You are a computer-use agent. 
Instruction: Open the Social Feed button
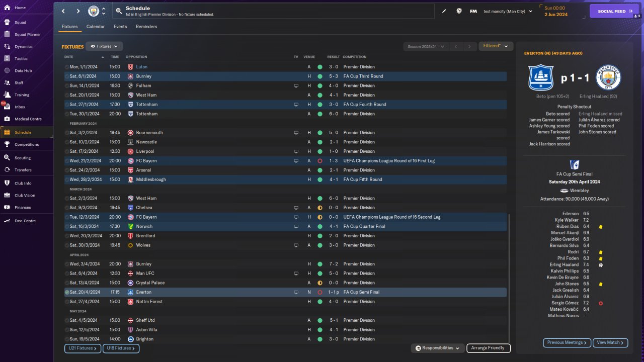614,11
